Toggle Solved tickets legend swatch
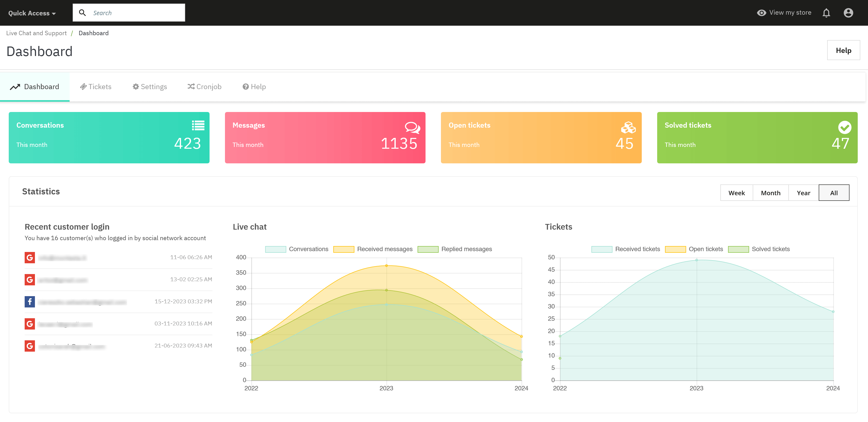Screen dimensions: 868x422 coord(738,249)
